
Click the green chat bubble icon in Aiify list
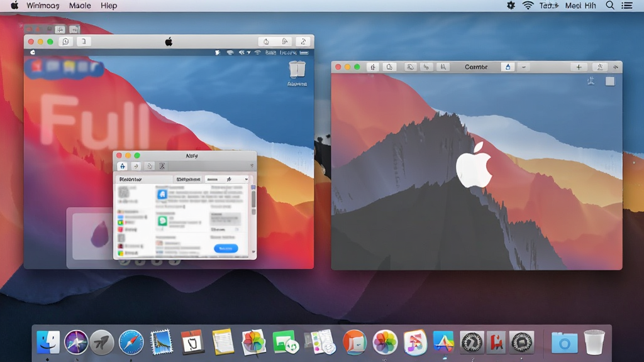point(162,221)
